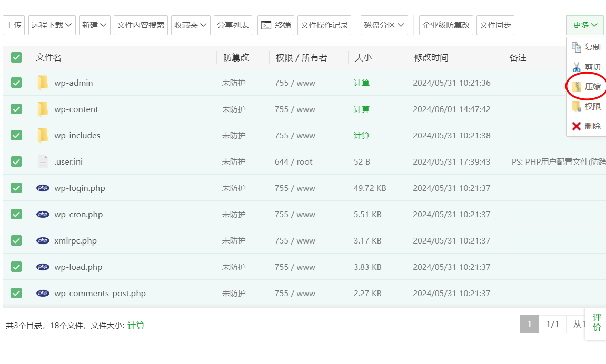Click the copy icon in More menu
The image size is (606, 364).
click(x=577, y=47)
